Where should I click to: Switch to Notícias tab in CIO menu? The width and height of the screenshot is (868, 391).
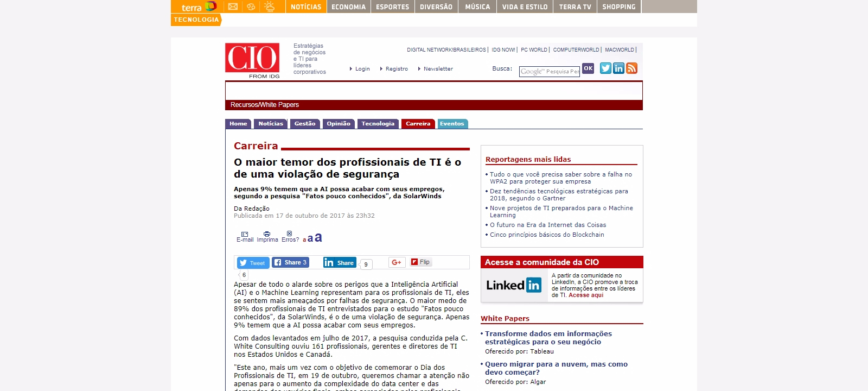tap(271, 124)
